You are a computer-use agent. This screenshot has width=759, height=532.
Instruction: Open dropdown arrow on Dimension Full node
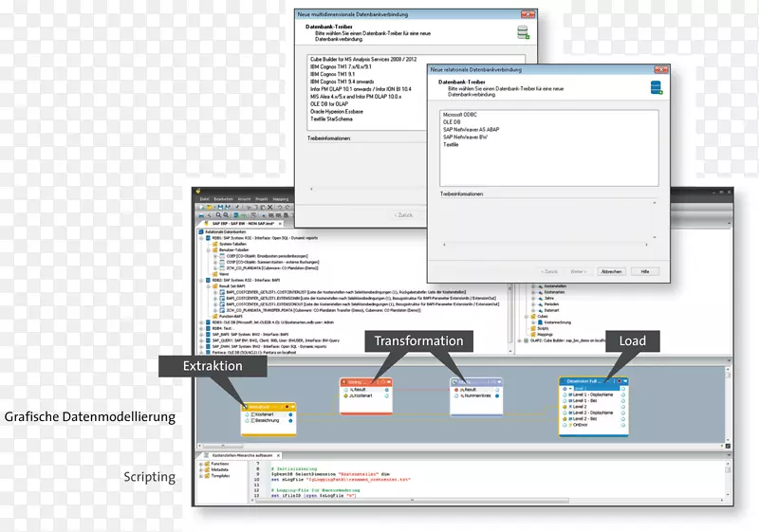(x=625, y=381)
